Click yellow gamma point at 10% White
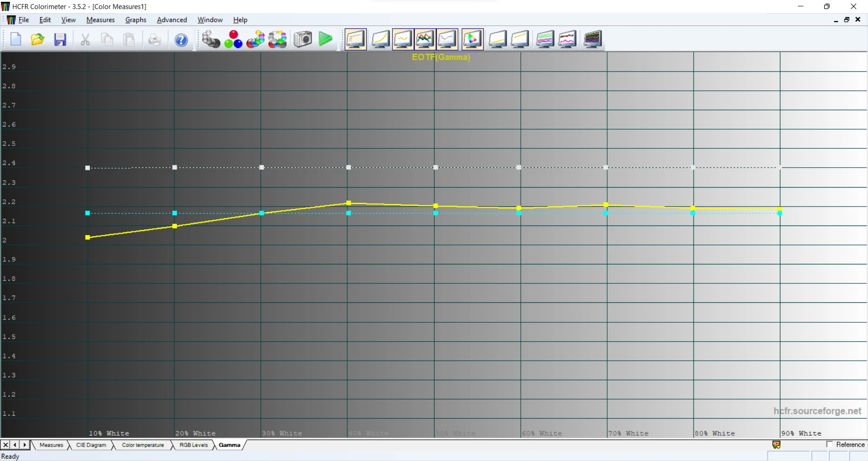Viewport: 868px width, 461px height. [88, 237]
